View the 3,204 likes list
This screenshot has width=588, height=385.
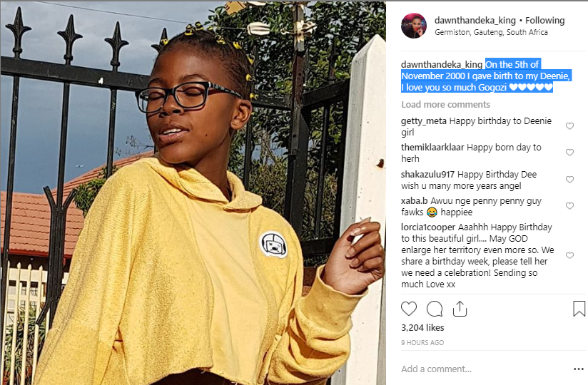[x=422, y=328]
